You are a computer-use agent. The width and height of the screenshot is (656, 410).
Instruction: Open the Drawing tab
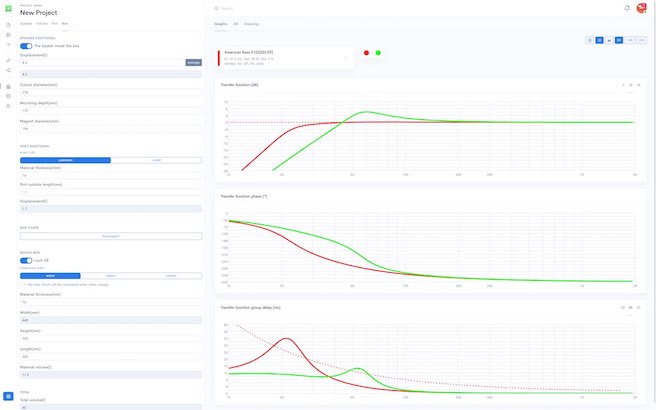[251, 24]
